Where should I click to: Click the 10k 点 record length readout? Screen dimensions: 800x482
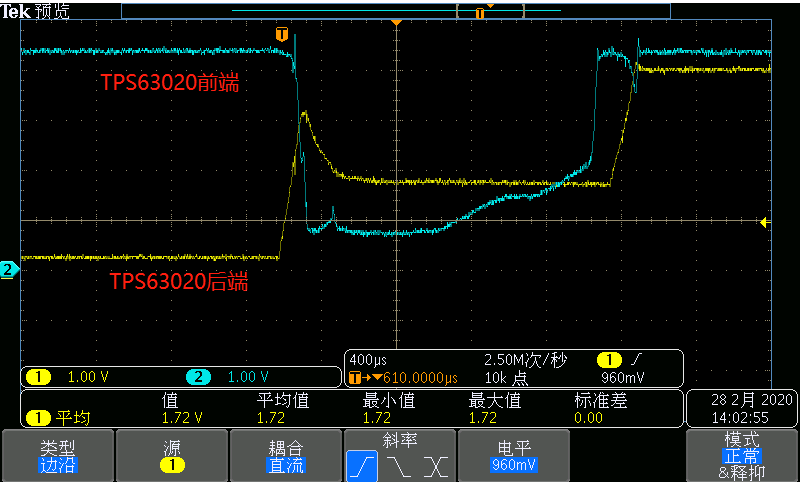(x=506, y=378)
